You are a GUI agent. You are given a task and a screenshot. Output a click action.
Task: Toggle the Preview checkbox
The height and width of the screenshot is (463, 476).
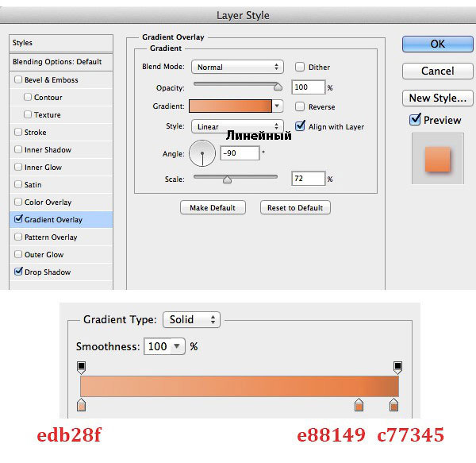click(x=415, y=119)
